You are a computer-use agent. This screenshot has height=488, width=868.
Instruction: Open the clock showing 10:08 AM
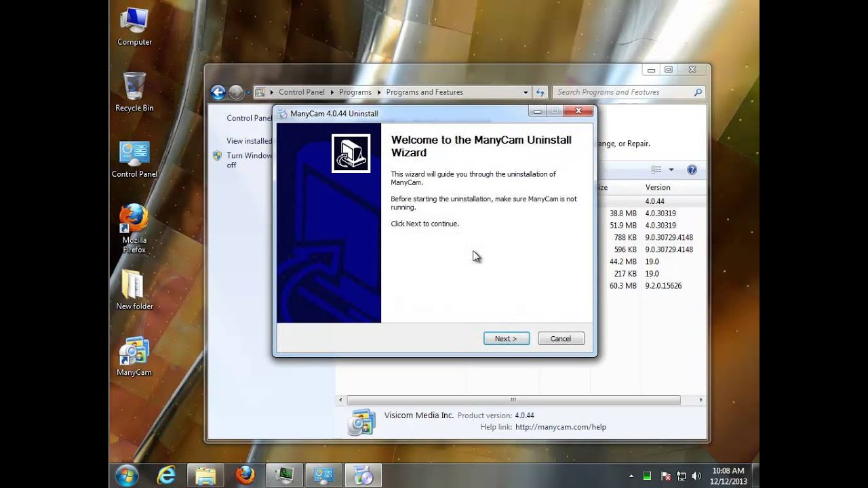point(728,475)
